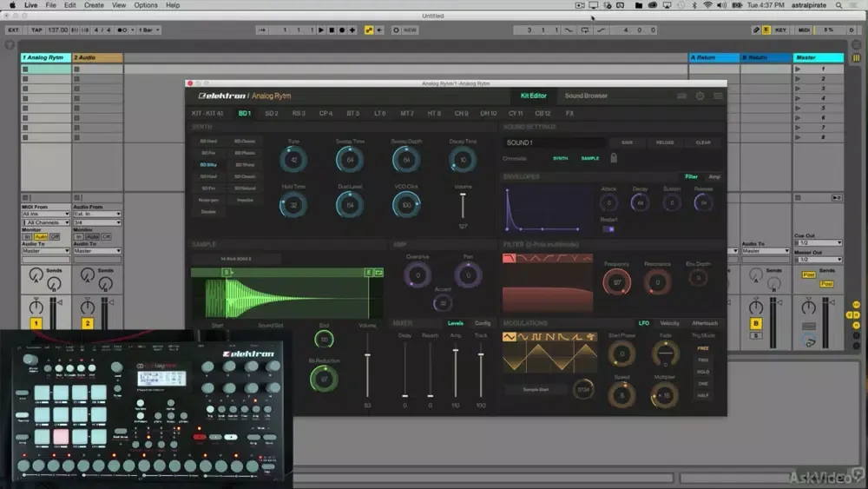Select the 1 Analog Rytm track header

pyautogui.click(x=46, y=57)
